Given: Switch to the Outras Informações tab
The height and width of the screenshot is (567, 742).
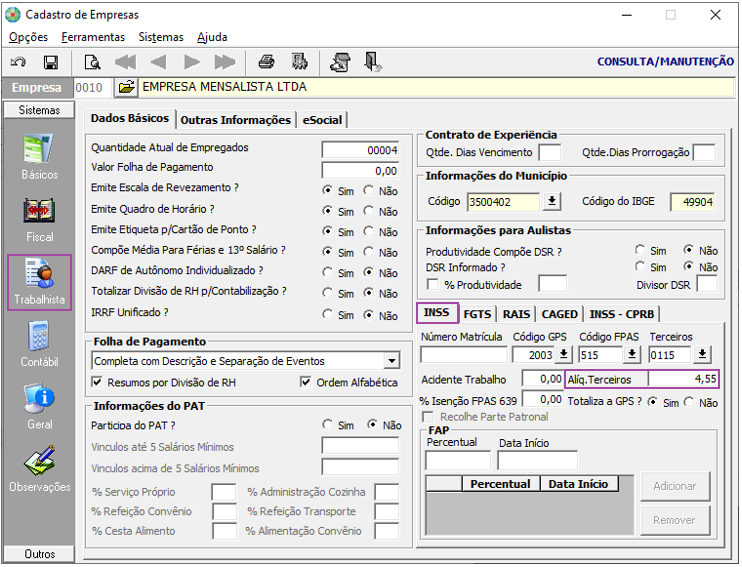Looking at the screenshot, I should click(236, 120).
